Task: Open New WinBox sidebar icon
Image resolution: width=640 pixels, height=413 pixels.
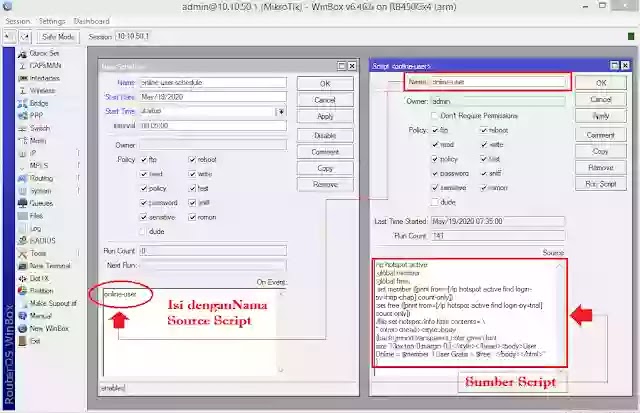Action: click(22, 329)
